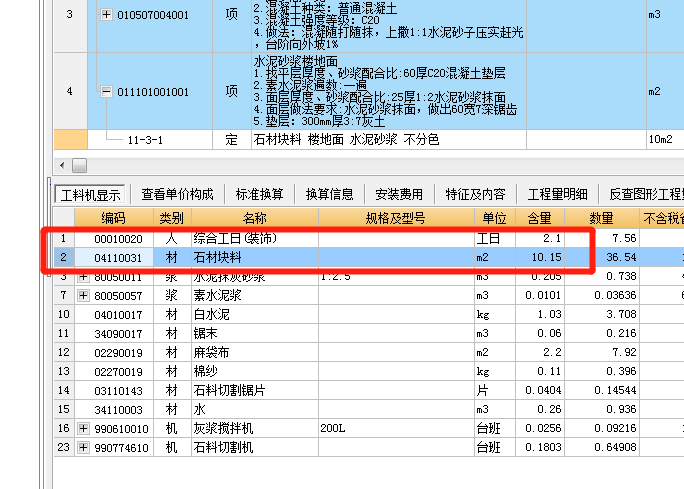This screenshot has height=489, width=684.
Task: Select name cell 白水泥
Action: (x=255, y=314)
